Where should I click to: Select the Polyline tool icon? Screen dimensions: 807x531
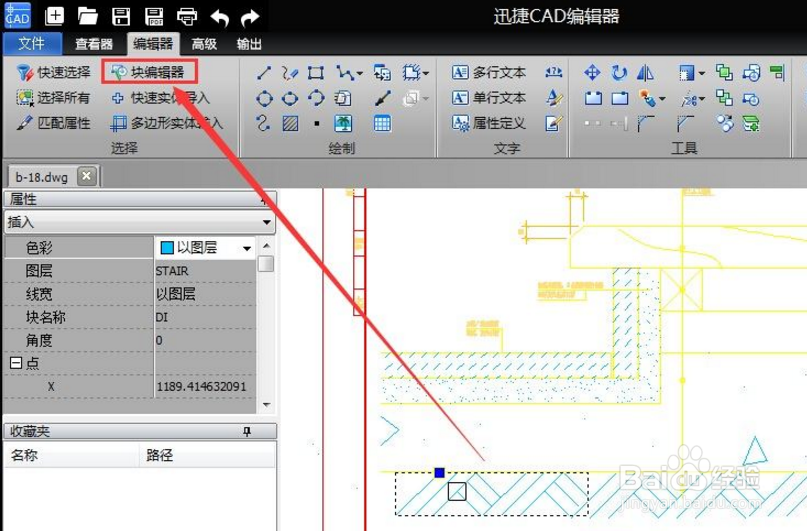click(344, 73)
